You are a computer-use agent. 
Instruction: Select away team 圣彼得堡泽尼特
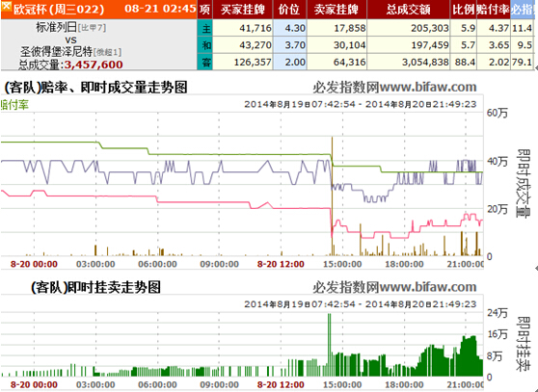(56, 52)
